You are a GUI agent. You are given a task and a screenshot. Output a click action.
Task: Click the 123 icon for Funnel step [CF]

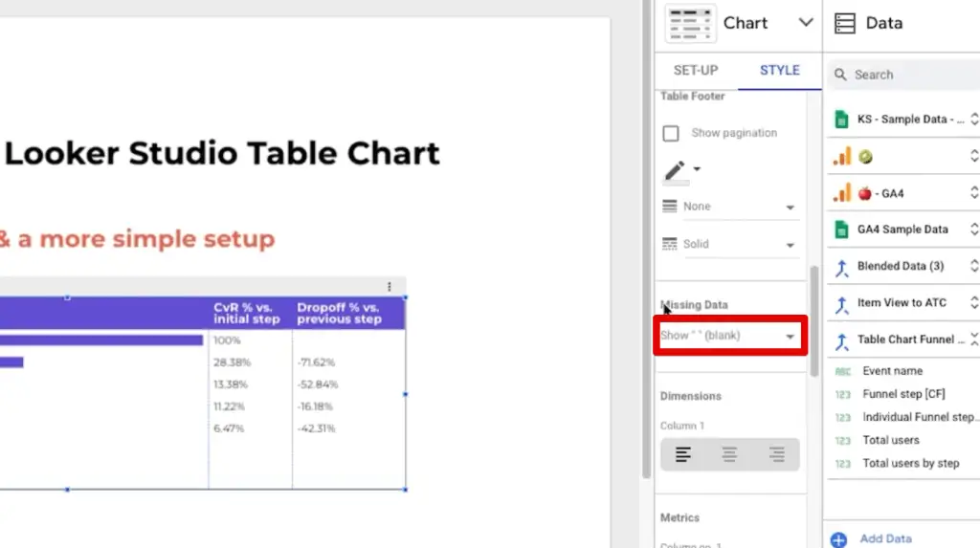(842, 394)
